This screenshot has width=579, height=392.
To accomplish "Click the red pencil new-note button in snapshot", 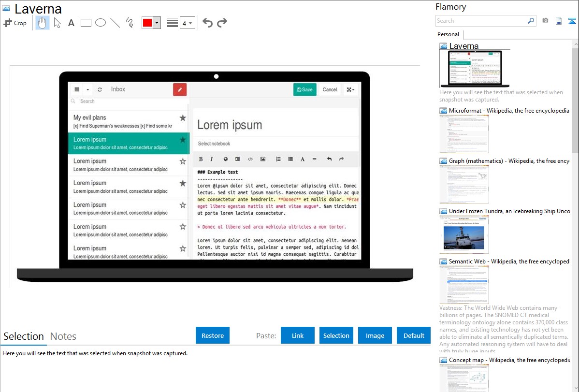I will (180, 89).
